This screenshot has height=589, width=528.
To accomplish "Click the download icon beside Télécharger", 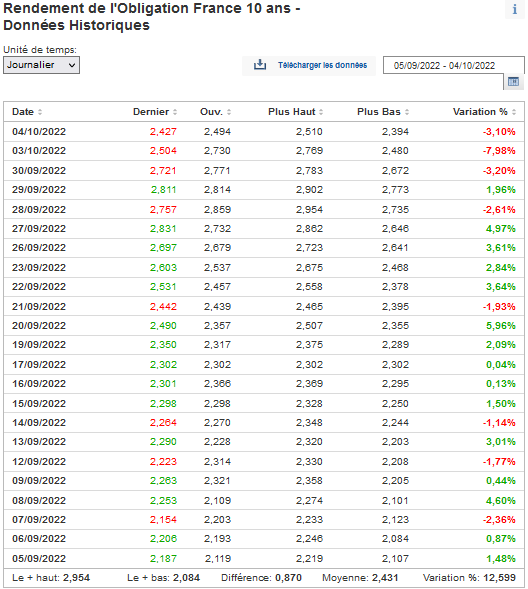I will coord(259,65).
